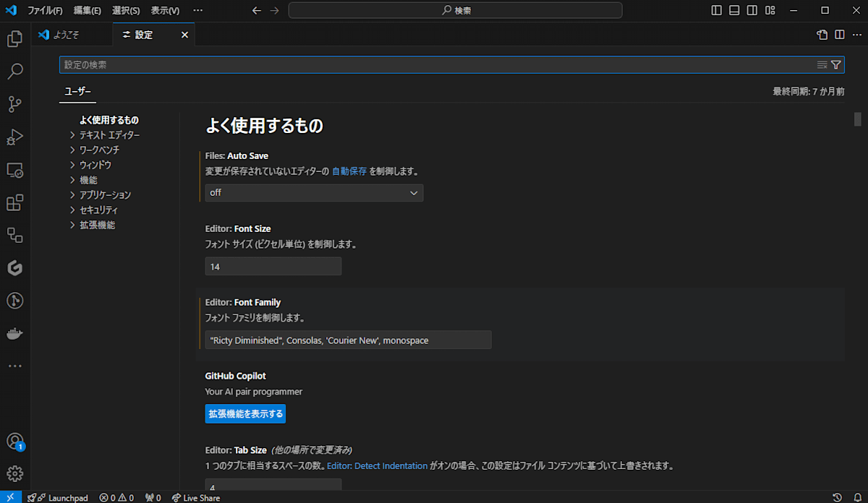Click the Editor: Font Family text field
The height and width of the screenshot is (503, 868).
(x=349, y=340)
